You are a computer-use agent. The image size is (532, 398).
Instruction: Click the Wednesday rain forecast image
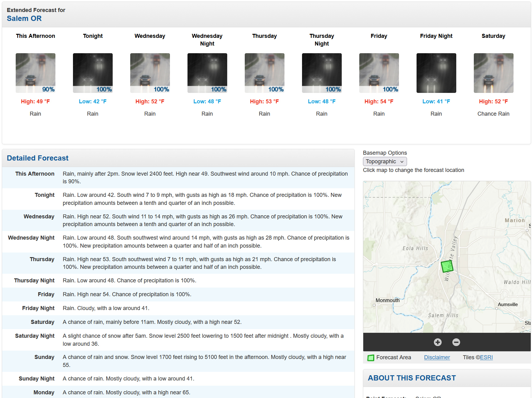150,73
